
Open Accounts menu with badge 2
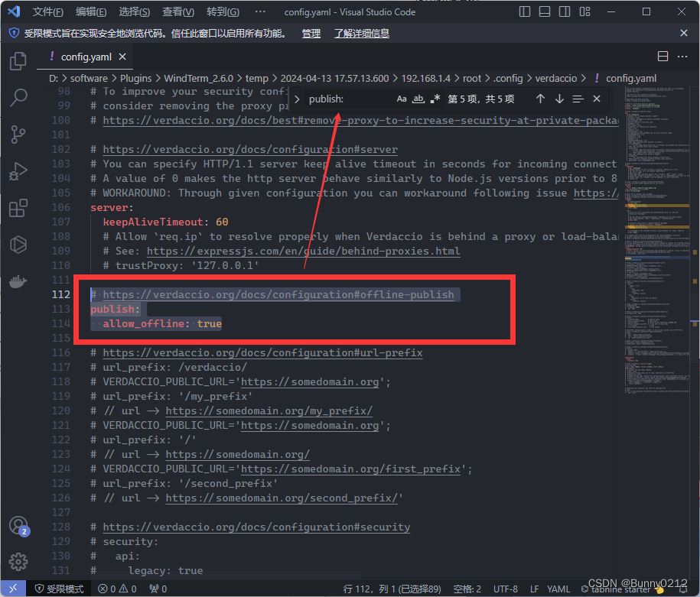[19, 526]
